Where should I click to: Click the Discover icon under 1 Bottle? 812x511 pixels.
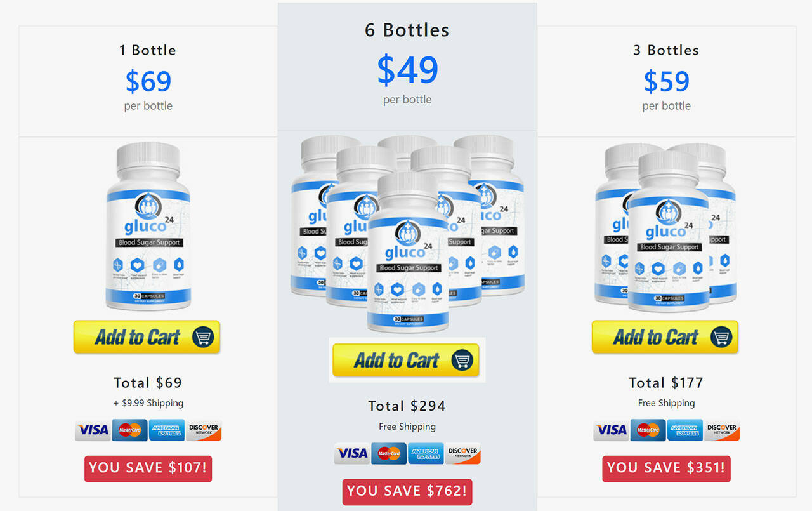[x=204, y=430]
